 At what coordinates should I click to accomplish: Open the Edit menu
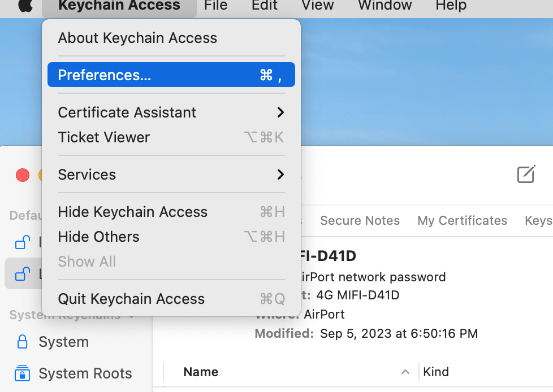(264, 5)
